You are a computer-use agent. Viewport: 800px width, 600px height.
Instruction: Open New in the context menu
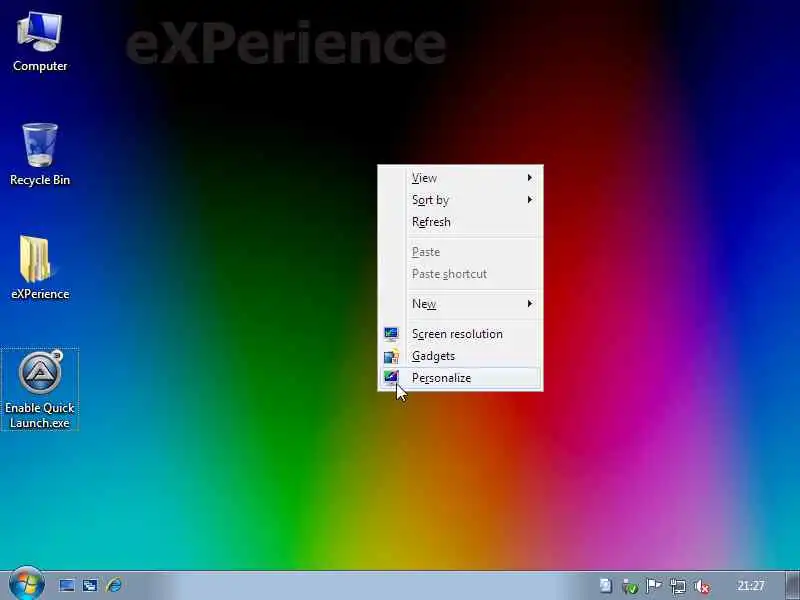tap(460, 304)
